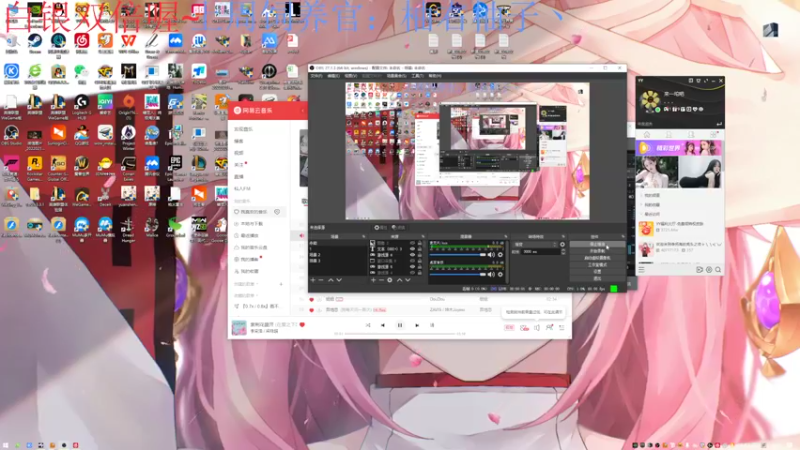Image resolution: width=800 pixels, height=450 pixels.
Task: Toggle lock on the window capture source
Action: pos(419,261)
